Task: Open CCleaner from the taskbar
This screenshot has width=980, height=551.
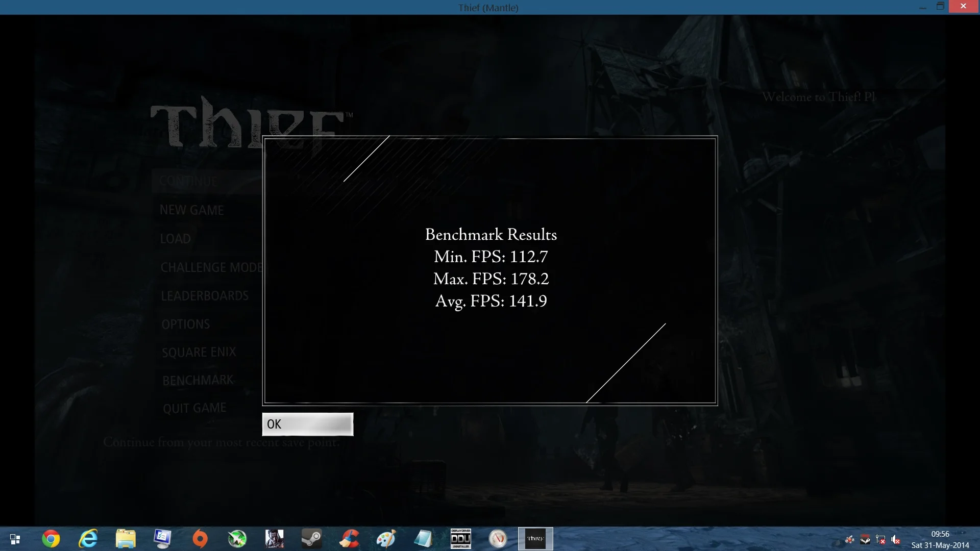Action: click(x=349, y=539)
